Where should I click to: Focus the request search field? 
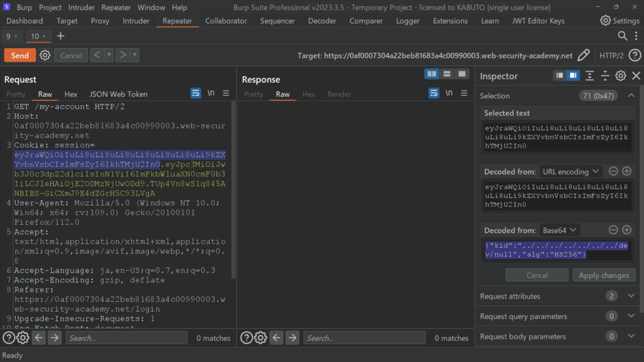click(127, 338)
